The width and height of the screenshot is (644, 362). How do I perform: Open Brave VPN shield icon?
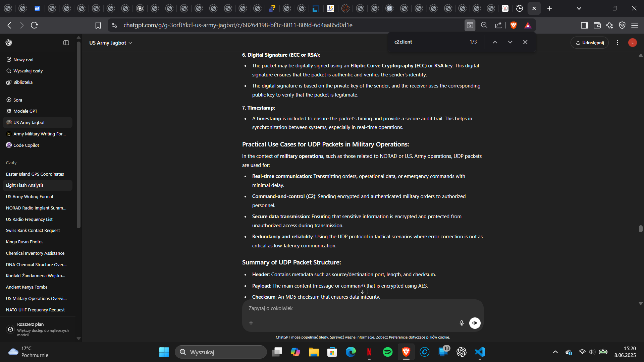click(x=622, y=25)
